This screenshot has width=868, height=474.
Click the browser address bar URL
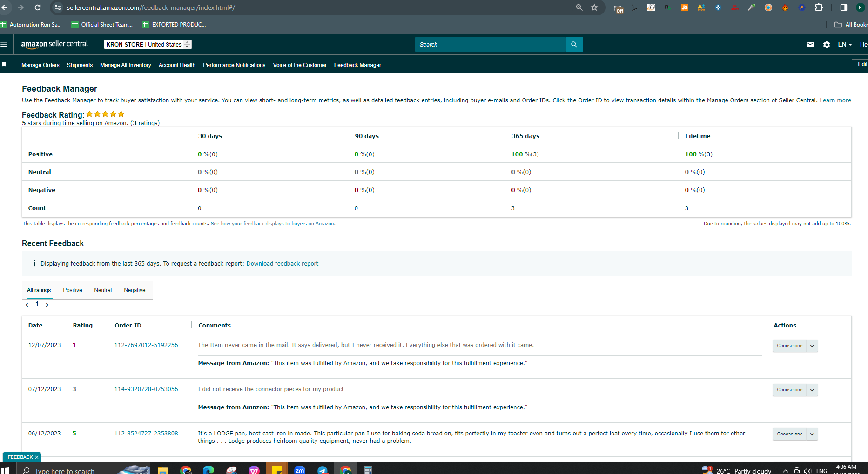[151, 7]
